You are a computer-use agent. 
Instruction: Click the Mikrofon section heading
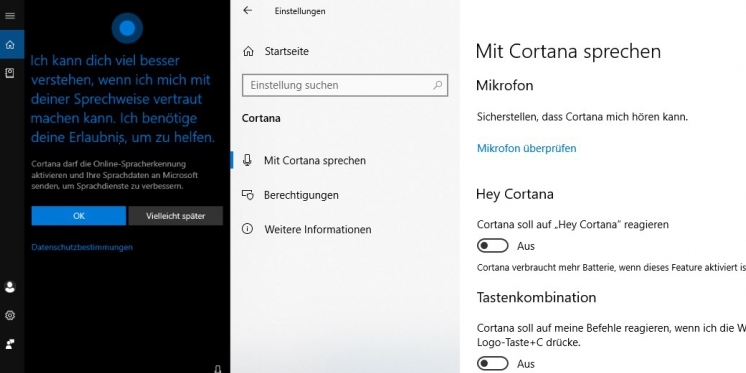[505, 86]
